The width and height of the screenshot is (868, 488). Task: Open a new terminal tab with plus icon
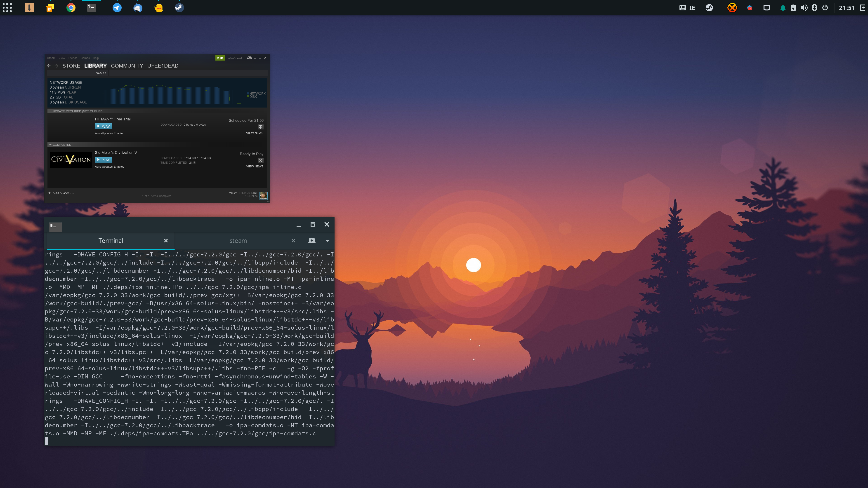tap(312, 240)
